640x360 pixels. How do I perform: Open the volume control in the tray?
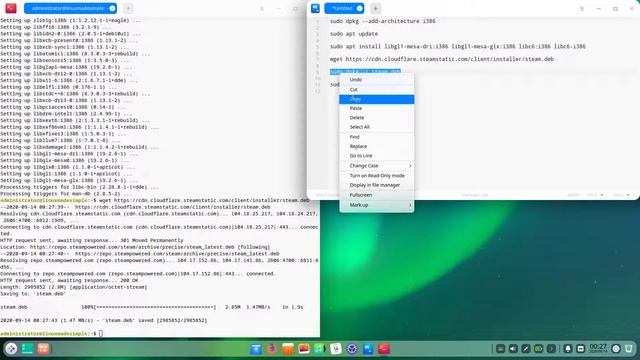point(513,349)
